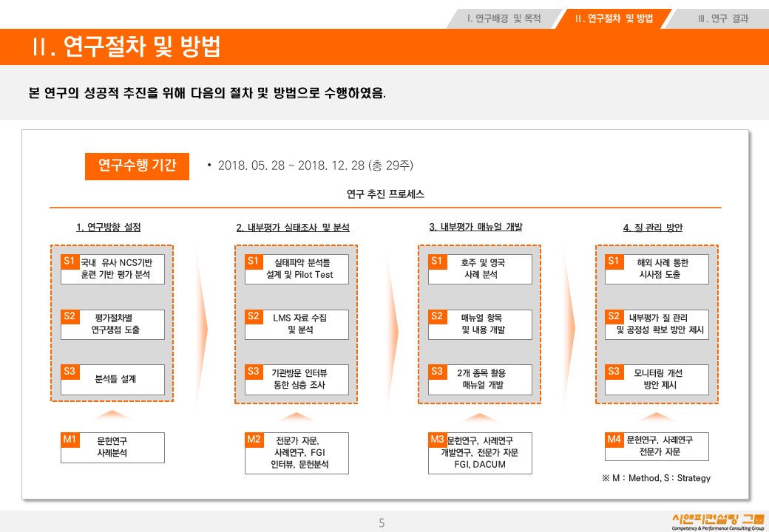Click the M4 method badge
This screenshot has width=769, height=532.
tap(614, 440)
